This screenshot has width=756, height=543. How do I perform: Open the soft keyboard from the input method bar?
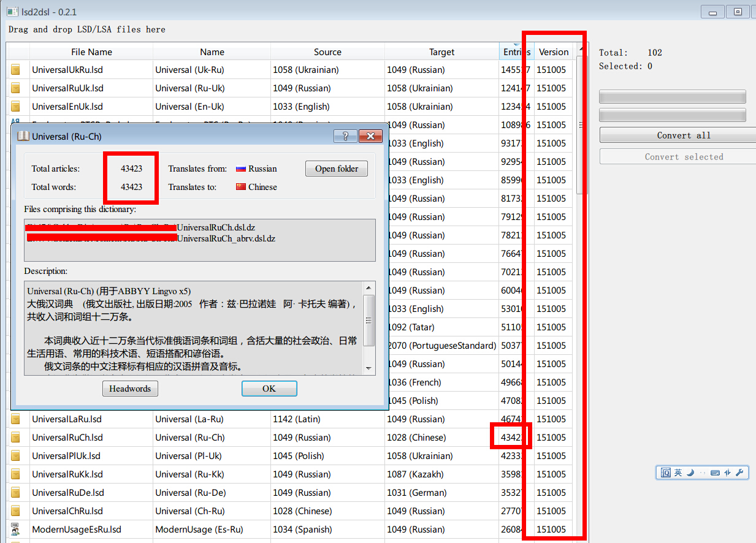[716, 473]
